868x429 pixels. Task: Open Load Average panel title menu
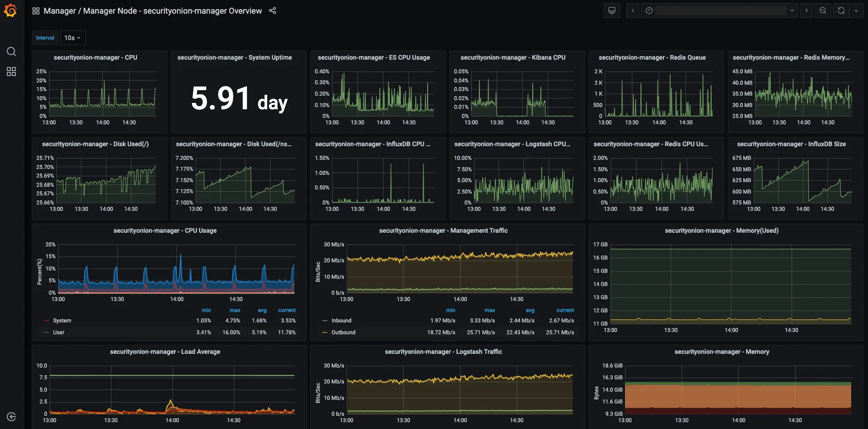pyautogui.click(x=165, y=352)
